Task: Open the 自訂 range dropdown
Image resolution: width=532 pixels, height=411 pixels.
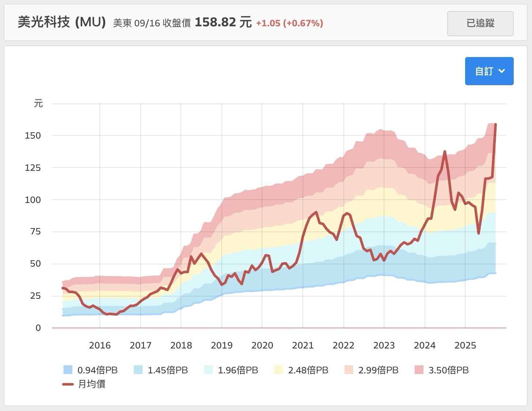Action: coord(489,71)
